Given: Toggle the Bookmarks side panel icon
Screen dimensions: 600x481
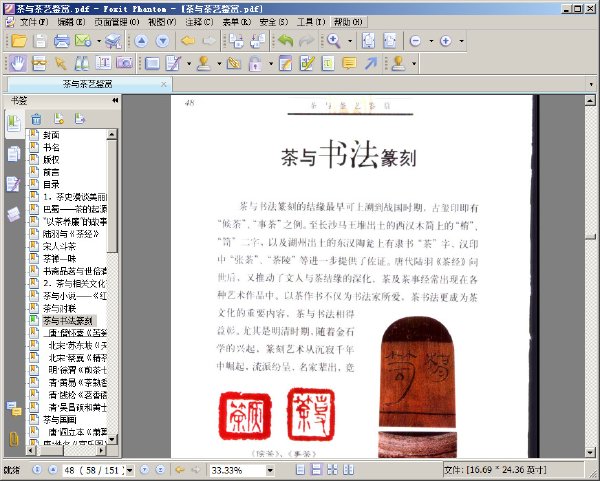Looking at the screenshot, I should (x=14, y=124).
